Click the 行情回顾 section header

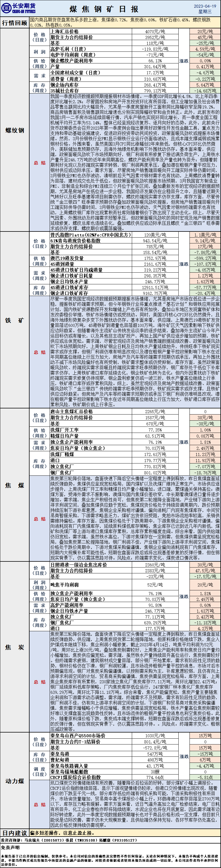(14, 23)
